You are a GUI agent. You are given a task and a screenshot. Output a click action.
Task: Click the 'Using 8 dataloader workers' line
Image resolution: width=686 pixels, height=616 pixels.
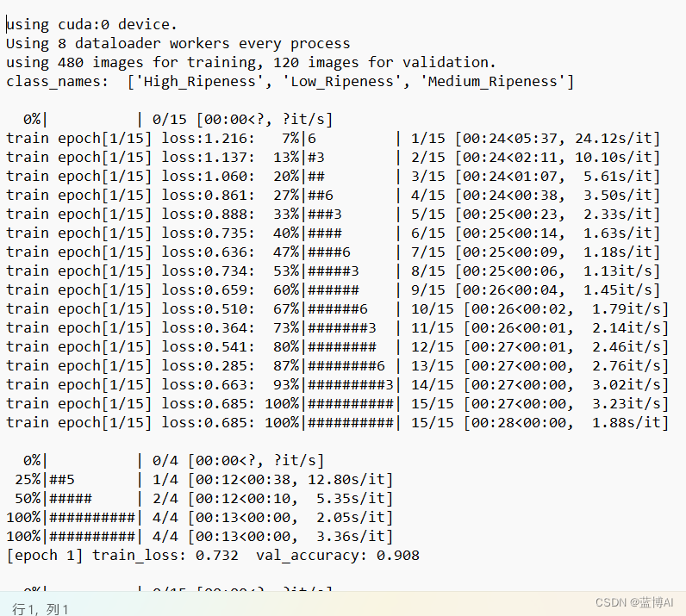(x=178, y=43)
